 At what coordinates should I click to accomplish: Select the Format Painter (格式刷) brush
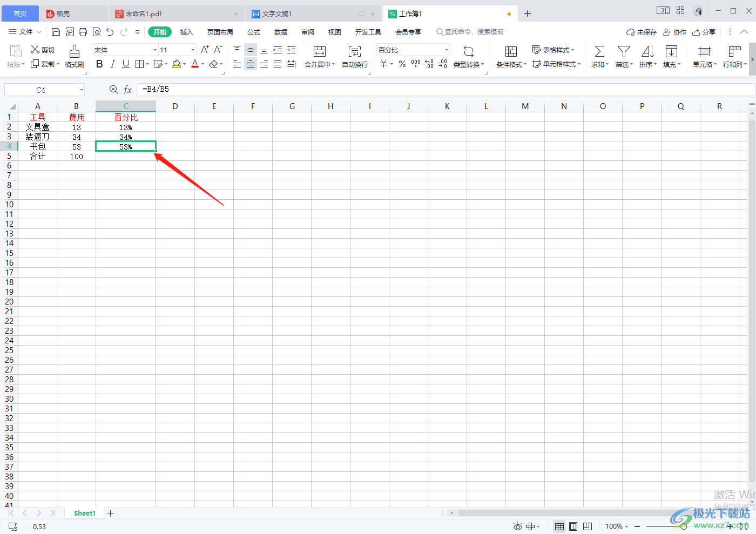(75, 56)
